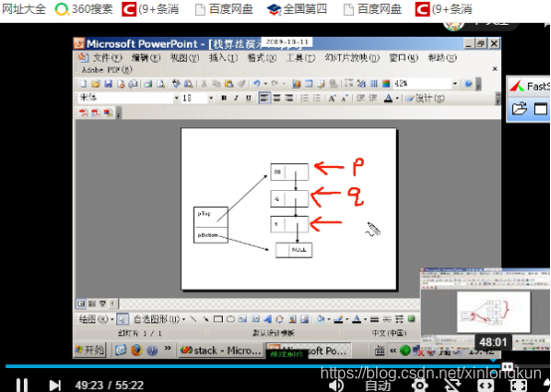Image resolution: width=551 pixels, height=392 pixels.
Task: Open the 编辑 menu
Action: [146, 58]
